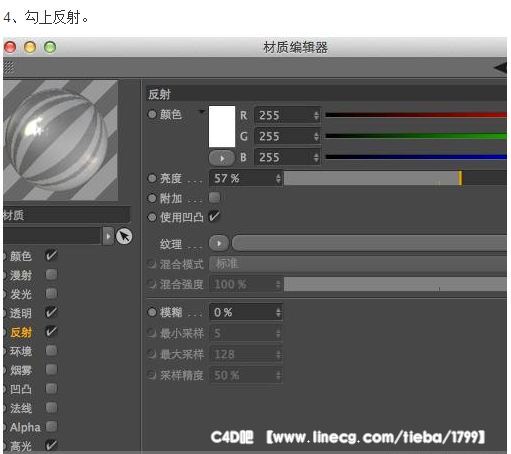This screenshot has height=454, width=511.
Task: Open the 混合模式 标准 dropdown
Action: 358,264
